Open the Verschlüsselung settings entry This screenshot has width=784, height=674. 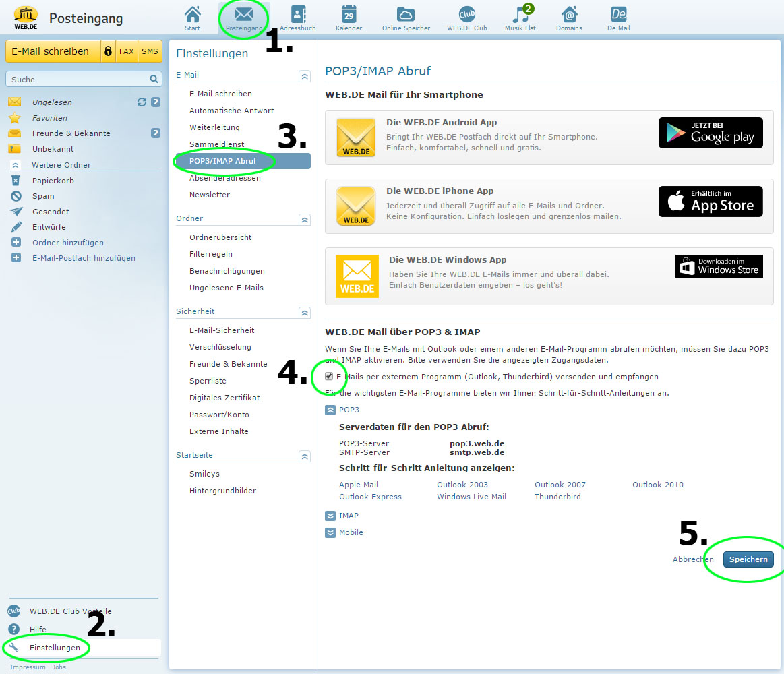220,347
